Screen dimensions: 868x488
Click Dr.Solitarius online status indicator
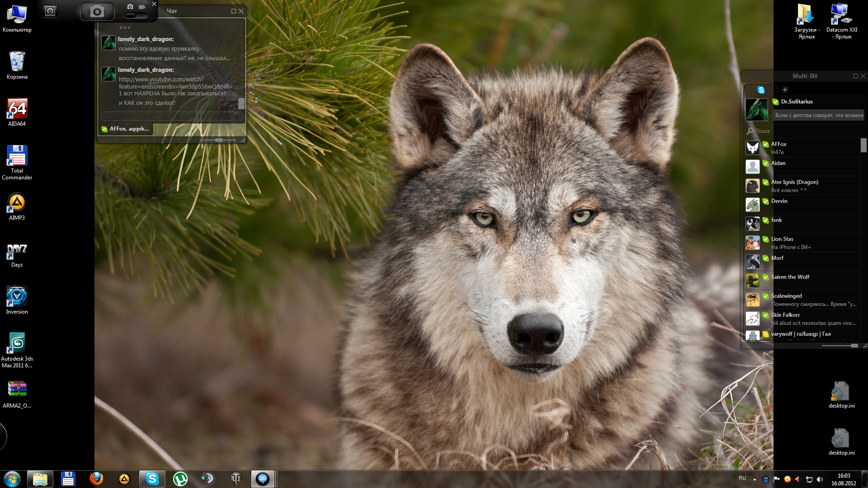coord(775,102)
